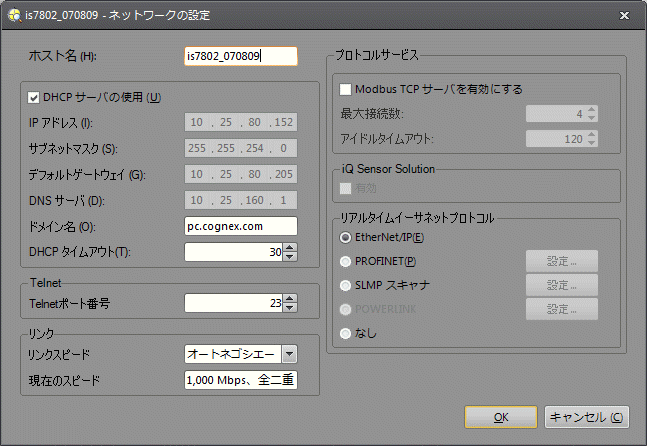
Task: Toggle the DHCP サーバの使用 checkbox
Action: tap(34, 98)
